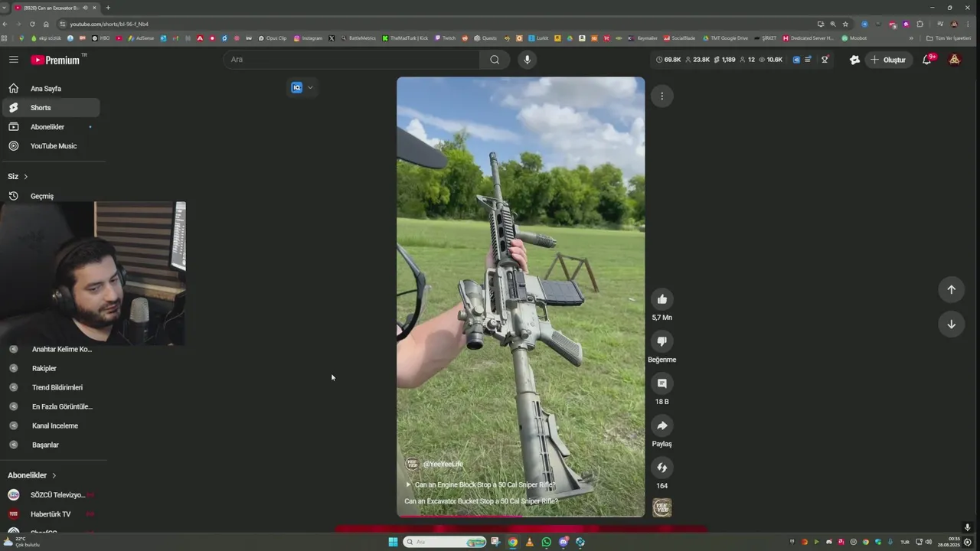The image size is (980, 551).
Task: Click the short's red progress bar
Action: coord(521,517)
